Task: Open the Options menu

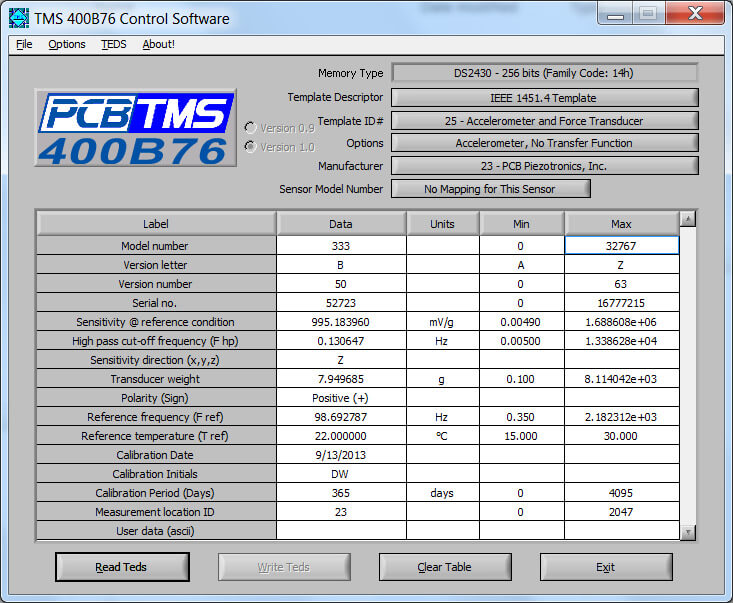Action: point(67,44)
